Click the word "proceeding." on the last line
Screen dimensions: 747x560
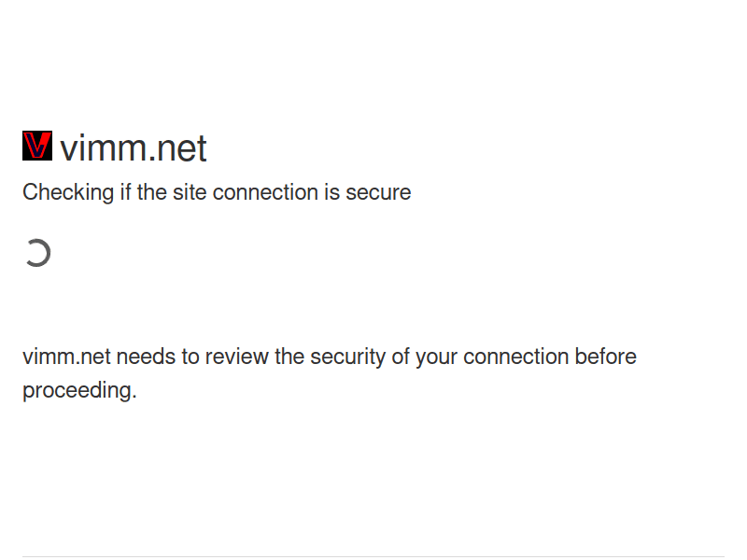point(79,390)
